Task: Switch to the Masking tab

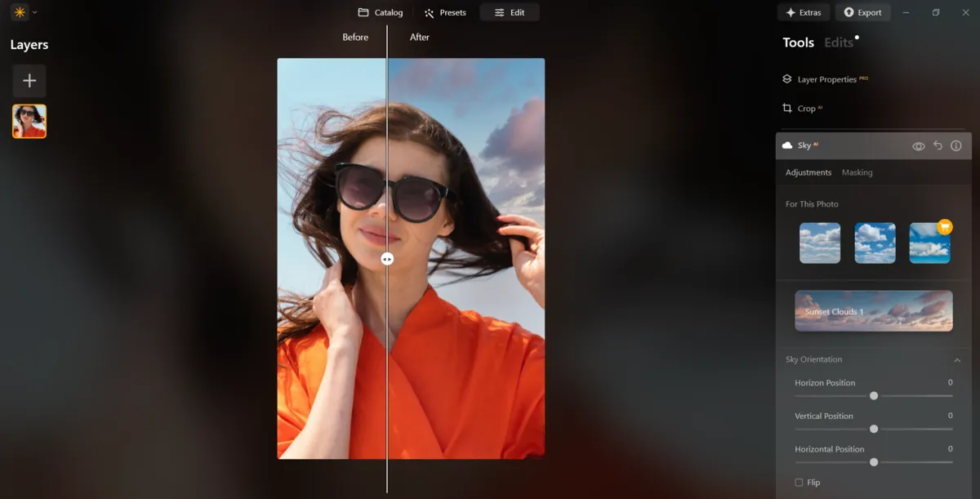Action: (x=857, y=172)
